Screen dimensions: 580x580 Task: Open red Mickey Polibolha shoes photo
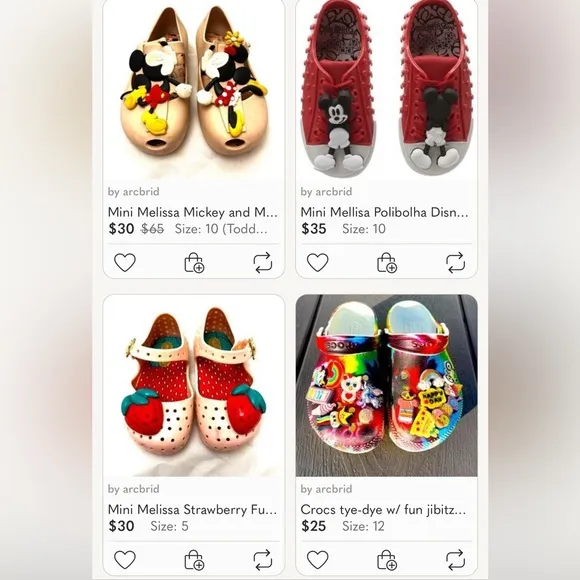coord(387,90)
